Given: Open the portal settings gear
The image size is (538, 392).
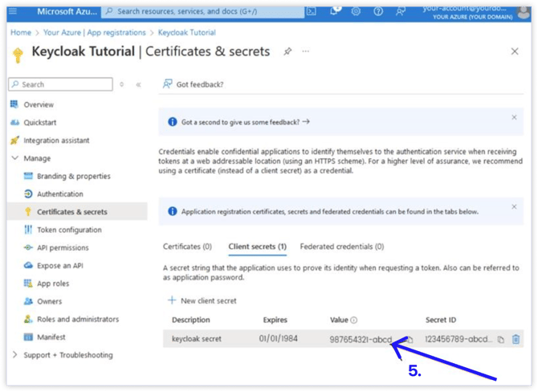Looking at the screenshot, I should click(x=356, y=11).
